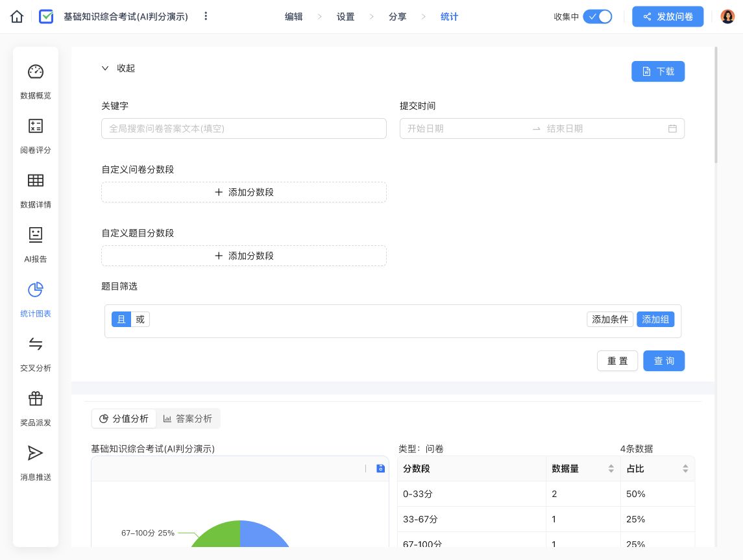Add a score segment under 自定义题目分数段
743x560 pixels.
[x=244, y=256]
